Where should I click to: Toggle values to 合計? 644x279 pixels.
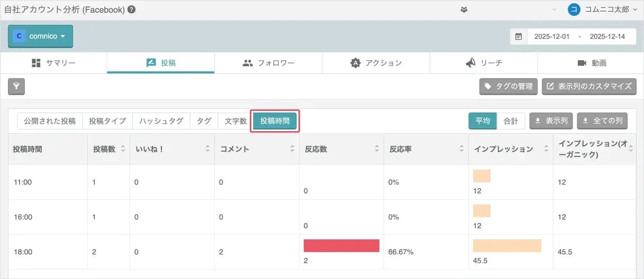pos(511,121)
